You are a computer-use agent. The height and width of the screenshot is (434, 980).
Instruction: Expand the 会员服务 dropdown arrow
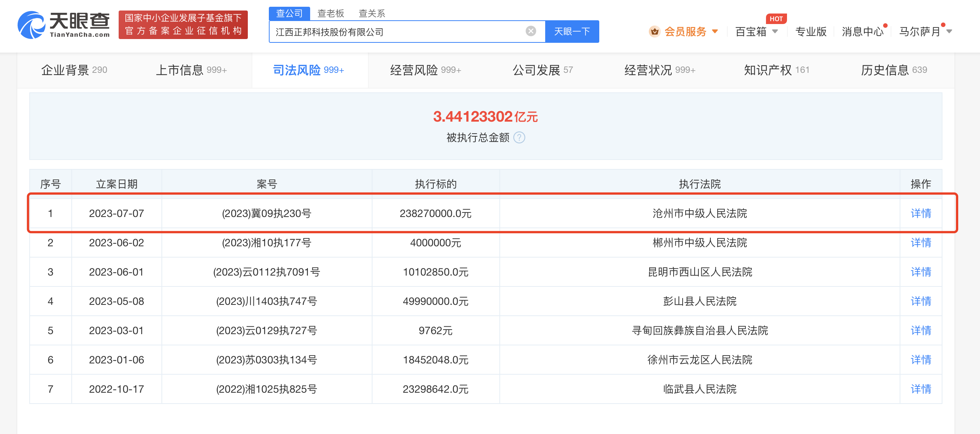coord(715,31)
